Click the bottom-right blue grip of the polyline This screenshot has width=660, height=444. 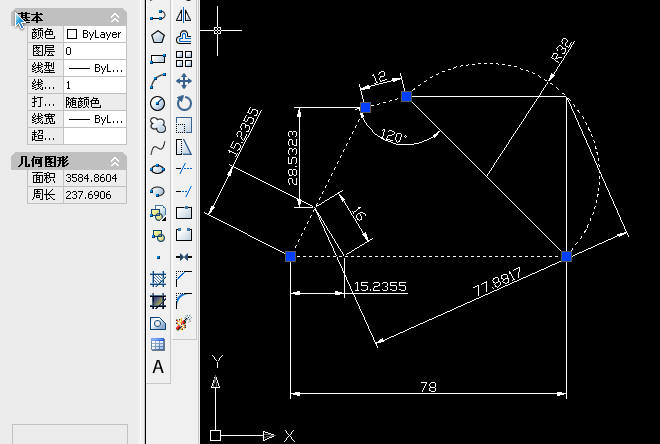pos(567,256)
